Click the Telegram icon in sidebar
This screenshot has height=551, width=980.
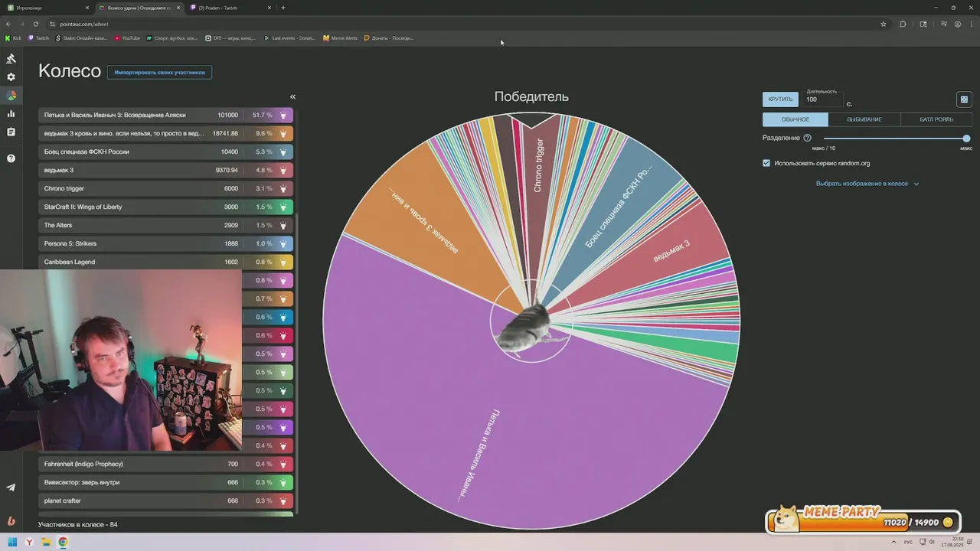pos(11,487)
